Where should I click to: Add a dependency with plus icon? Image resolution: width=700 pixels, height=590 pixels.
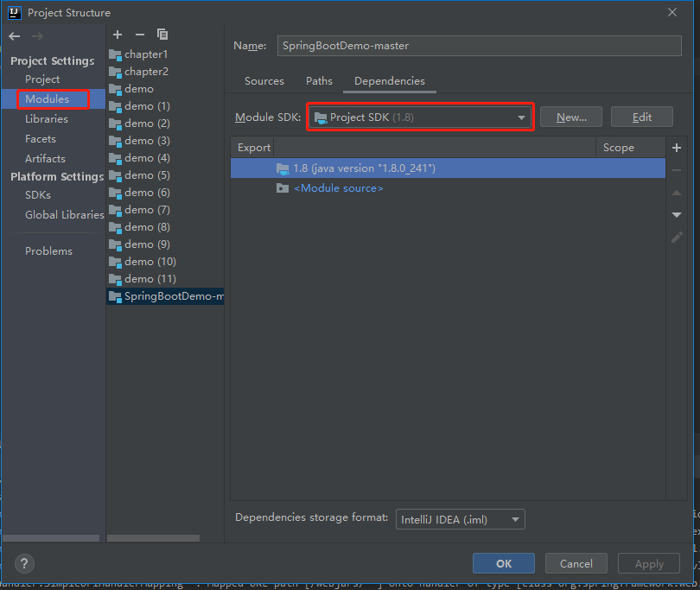(x=677, y=148)
